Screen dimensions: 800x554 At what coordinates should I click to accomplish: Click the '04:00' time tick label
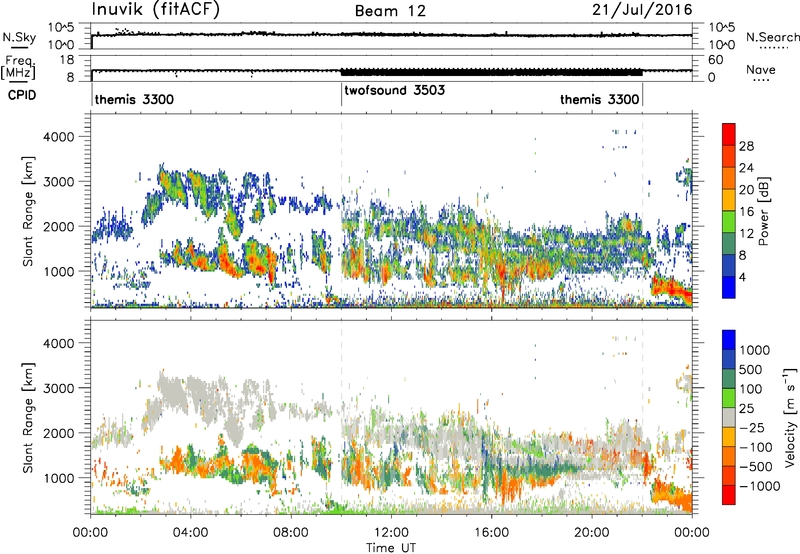click(190, 533)
